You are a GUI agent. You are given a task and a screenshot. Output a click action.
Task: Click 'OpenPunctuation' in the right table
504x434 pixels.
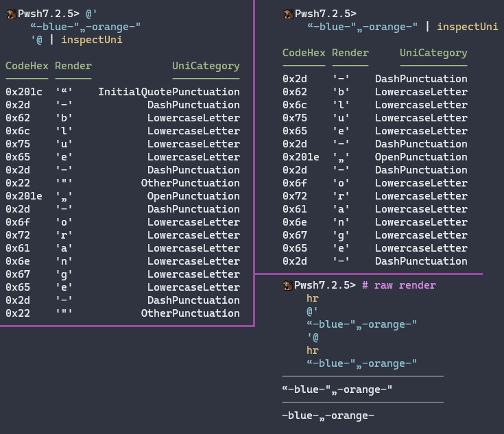pos(421,157)
